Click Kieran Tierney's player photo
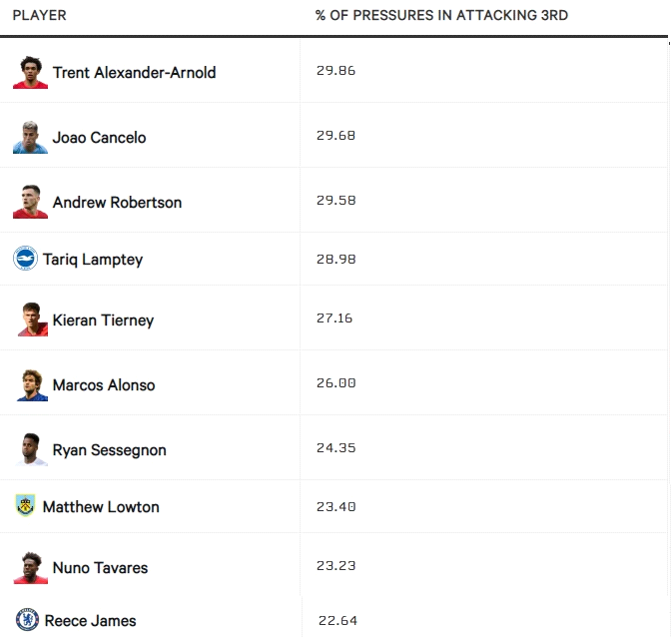Image resolution: width=672 pixels, height=637 pixels. [x=32, y=319]
